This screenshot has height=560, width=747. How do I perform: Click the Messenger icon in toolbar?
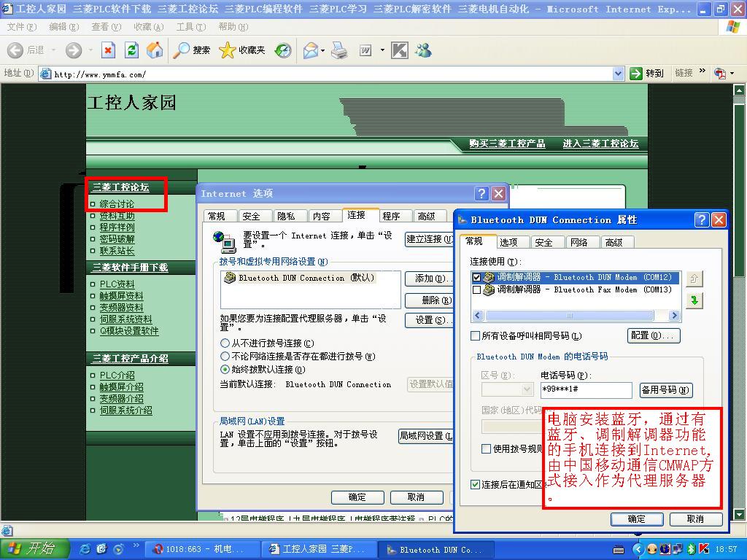point(423,50)
